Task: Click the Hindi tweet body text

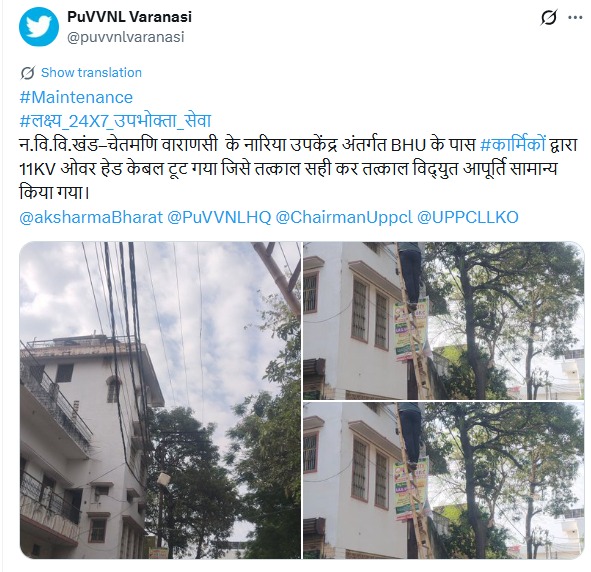Action: pyautogui.click(x=298, y=169)
